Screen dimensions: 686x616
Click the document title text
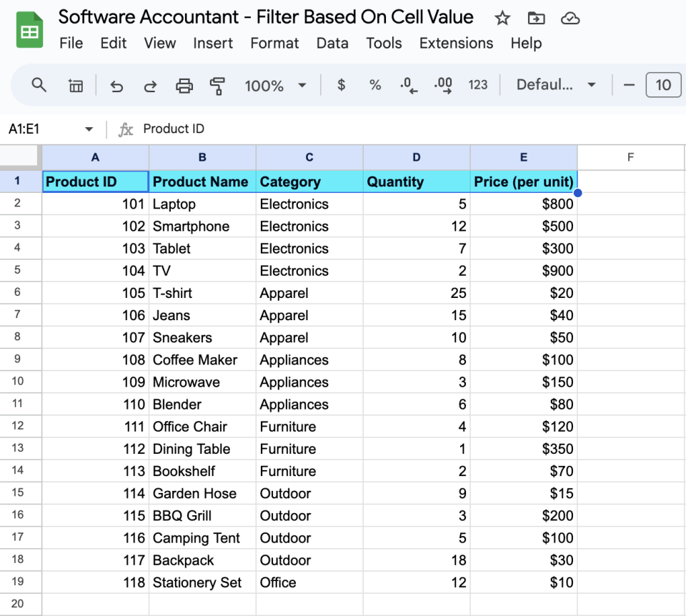266,17
